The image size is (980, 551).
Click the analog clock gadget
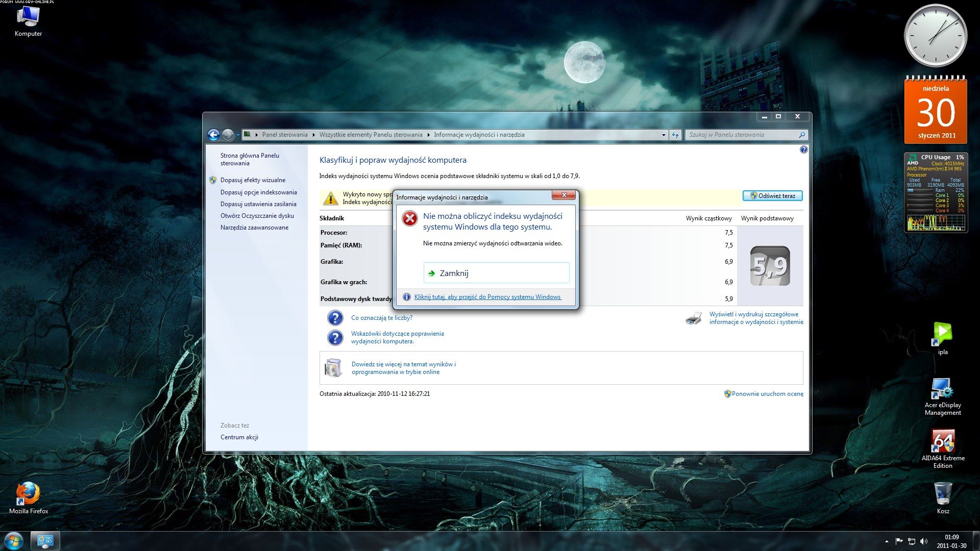(x=936, y=36)
